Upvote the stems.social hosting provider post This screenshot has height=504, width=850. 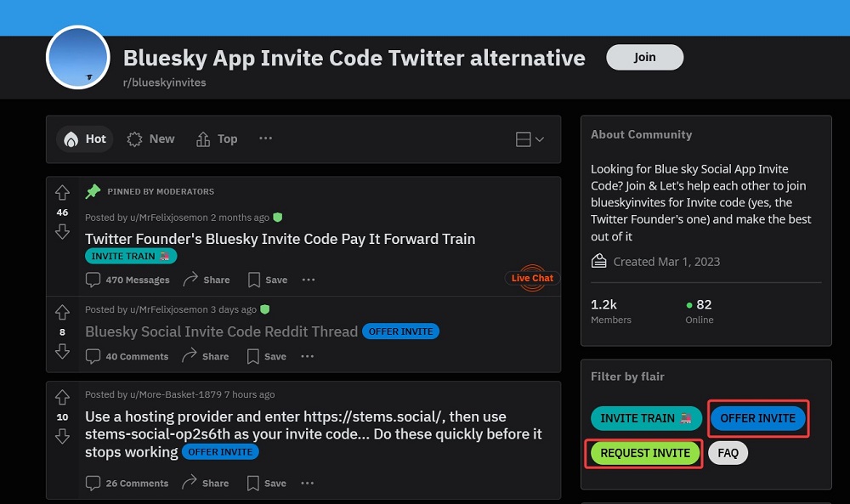click(62, 397)
